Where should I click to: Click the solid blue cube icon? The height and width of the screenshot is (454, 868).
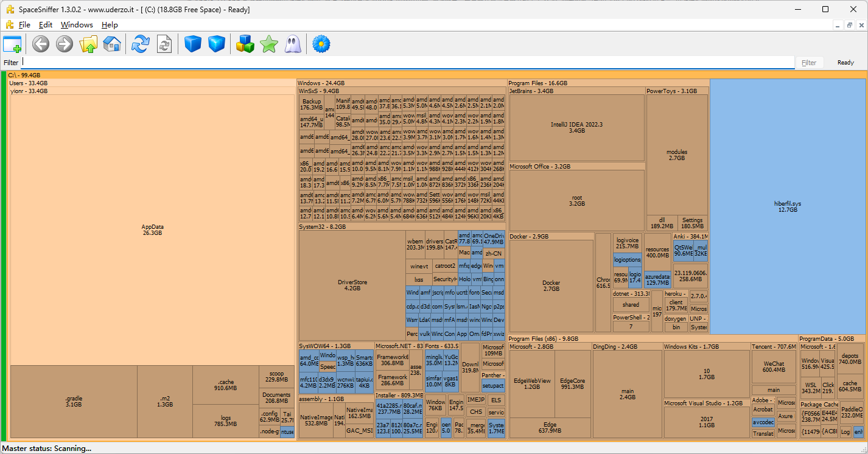click(193, 44)
